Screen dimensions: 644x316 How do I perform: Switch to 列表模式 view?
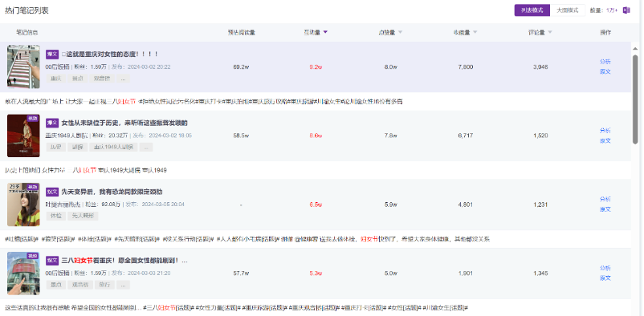532,10
